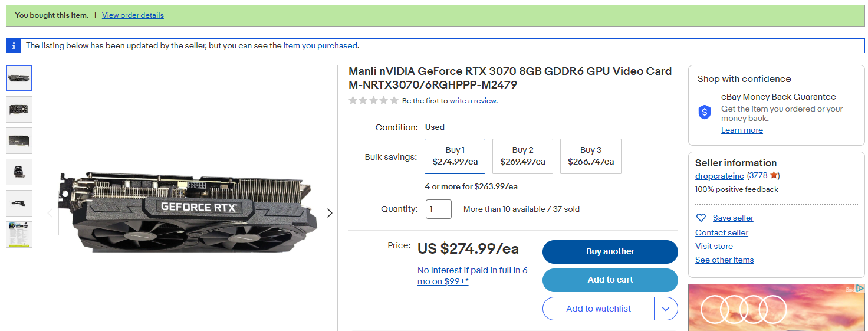Image resolution: width=868 pixels, height=331 pixels.
Task: Show previous product image with left arrow
Action: 50,213
